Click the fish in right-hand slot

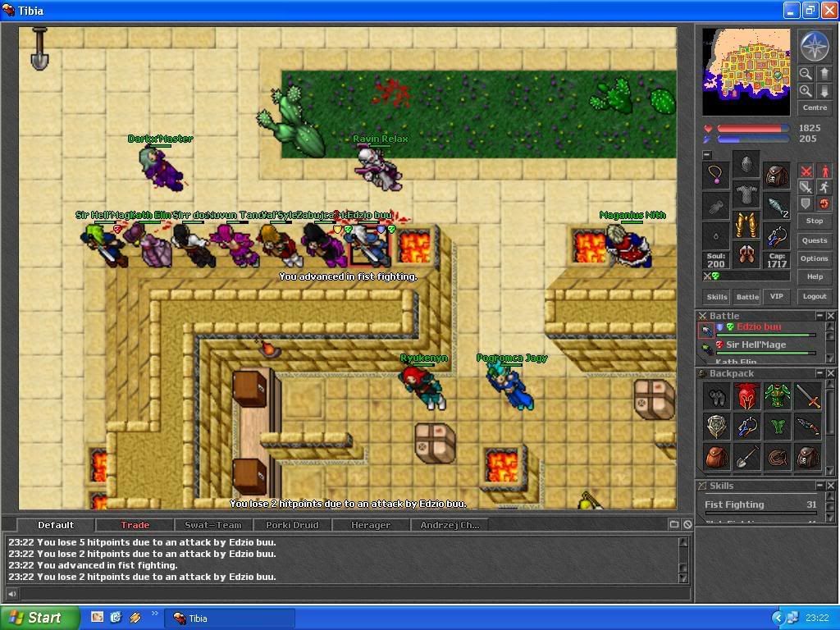click(776, 206)
